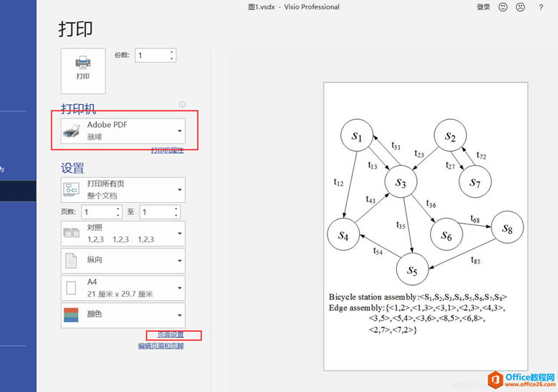558x392 pixels.
Task: Click the collate pages icon
Action: (x=72, y=233)
